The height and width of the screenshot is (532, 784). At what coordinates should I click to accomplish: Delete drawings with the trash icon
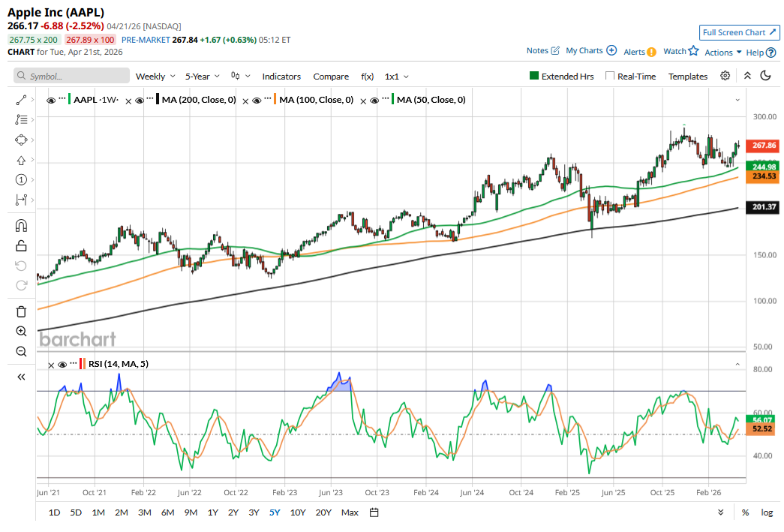(x=21, y=311)
